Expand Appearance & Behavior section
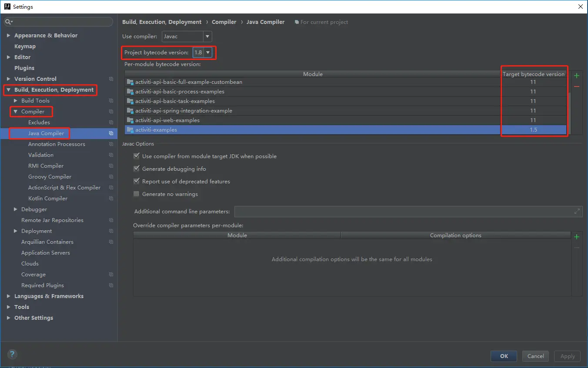This screenshot has width=588, height=368. pos(8,36)
